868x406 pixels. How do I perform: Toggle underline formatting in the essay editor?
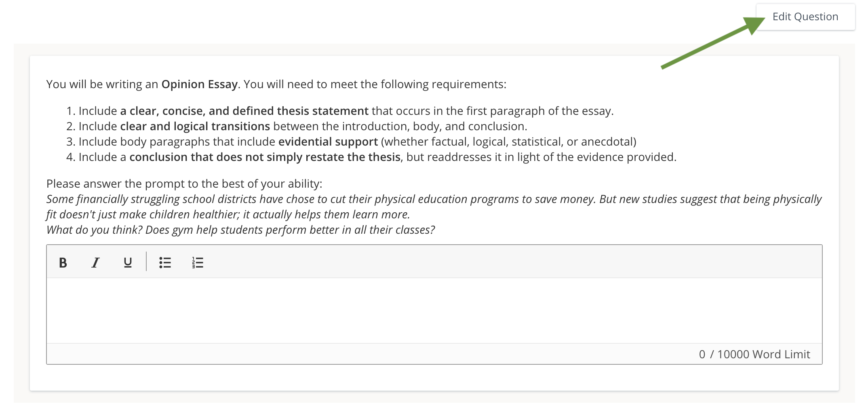pos(128,263)
